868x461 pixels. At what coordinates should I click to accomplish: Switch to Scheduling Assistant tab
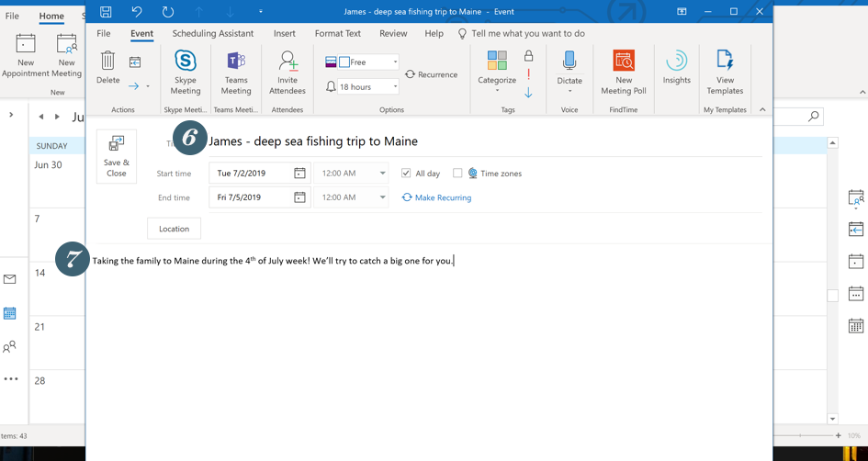213,34
